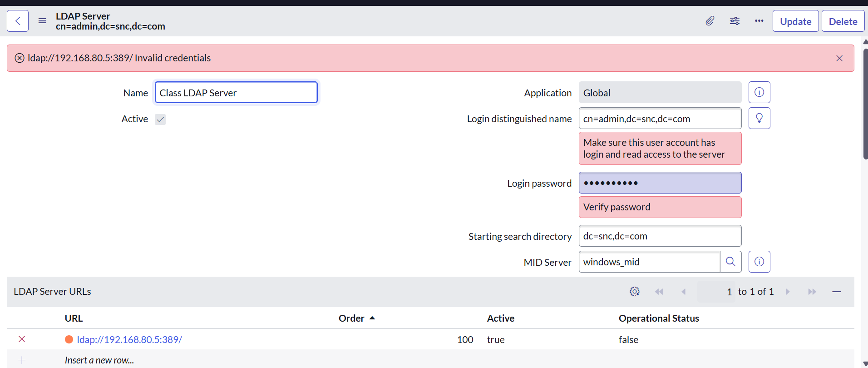Click the lightbulb hint for Login distinguished name
The image size is (868, 368).
(x=759, y=118)
